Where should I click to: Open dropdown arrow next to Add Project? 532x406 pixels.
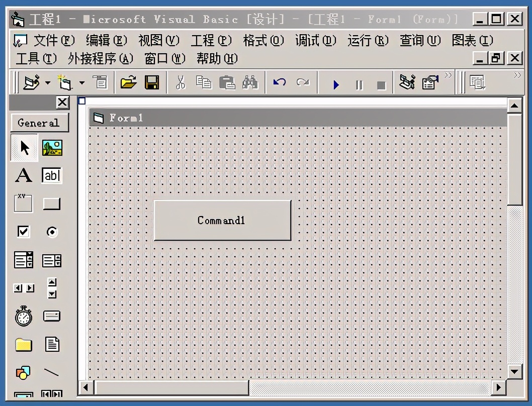(48, 82)
